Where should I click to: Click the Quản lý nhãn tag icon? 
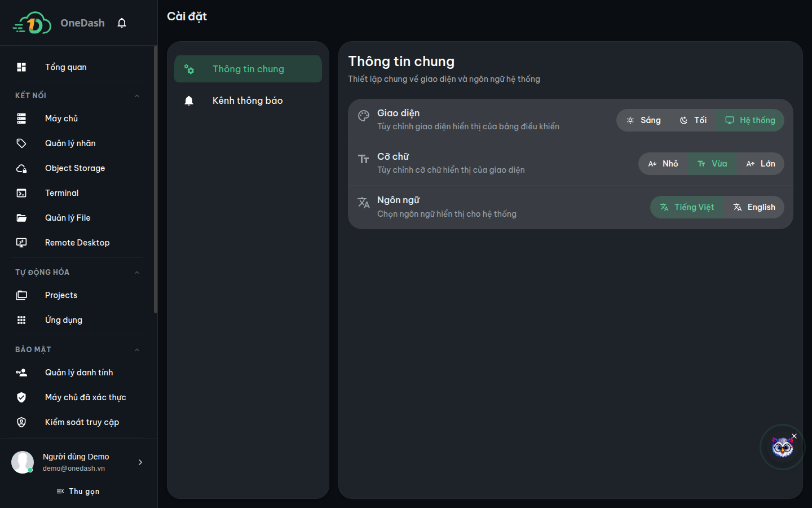click(x=21, y=143)
